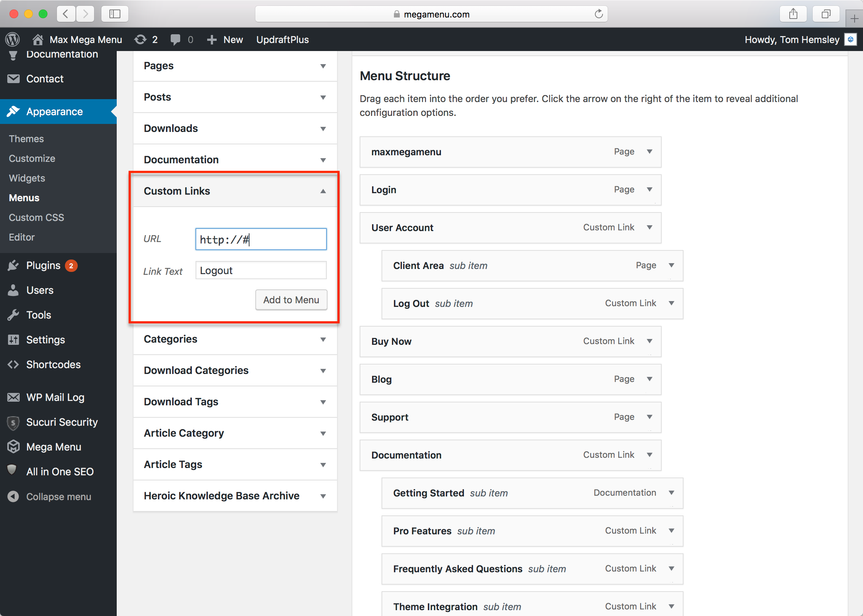Expand the maxmegamenu item options

(649, 152)
